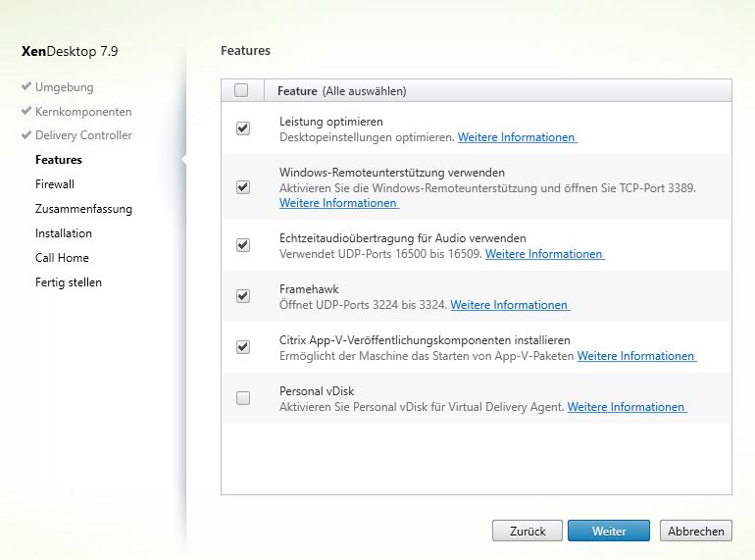Screen dimensions: 755x560
Task: Click the 'Personal vDisk' feature title
Action: 317,391
